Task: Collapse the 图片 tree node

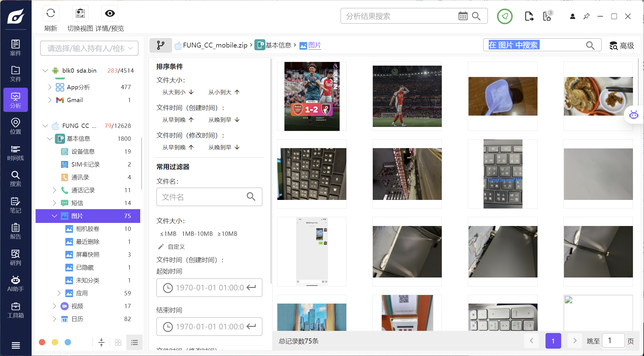Action: pyautogui.click(x=54, y=216)
